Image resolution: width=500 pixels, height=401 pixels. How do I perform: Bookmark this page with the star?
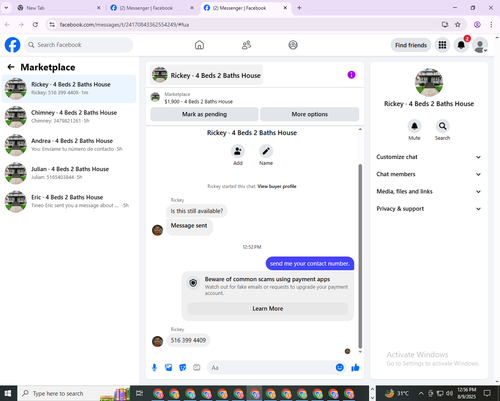(x=458, y=25)
